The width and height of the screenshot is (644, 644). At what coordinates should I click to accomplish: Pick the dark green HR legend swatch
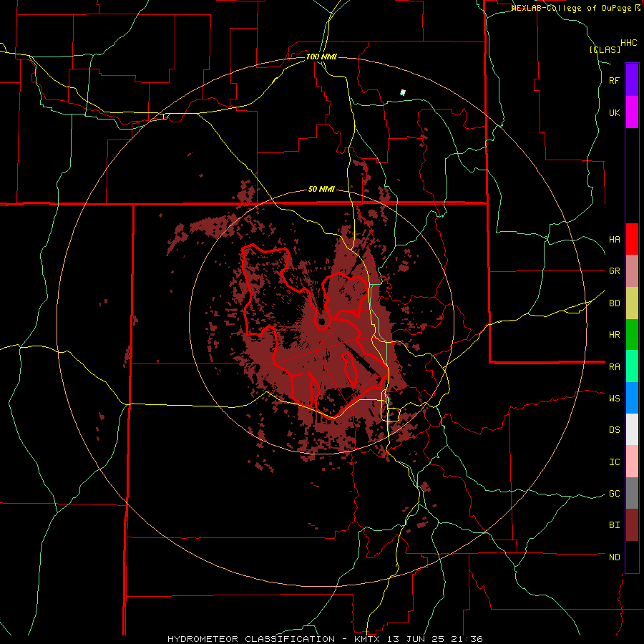click(632, 334)
